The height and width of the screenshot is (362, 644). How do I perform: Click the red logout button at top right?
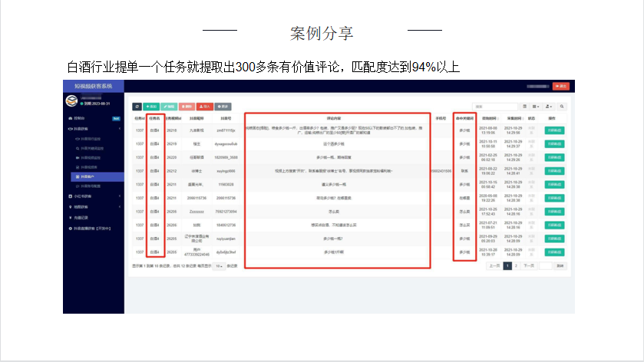point(560,86)
